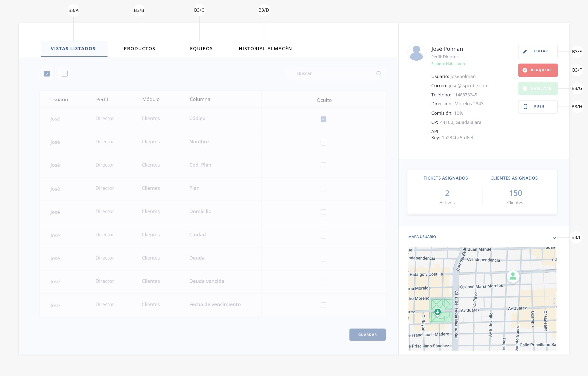Viewport: 588px width, 376px height.
Task: Uncheck Oculto for the Código row
Action: click(x=323, y=119)
